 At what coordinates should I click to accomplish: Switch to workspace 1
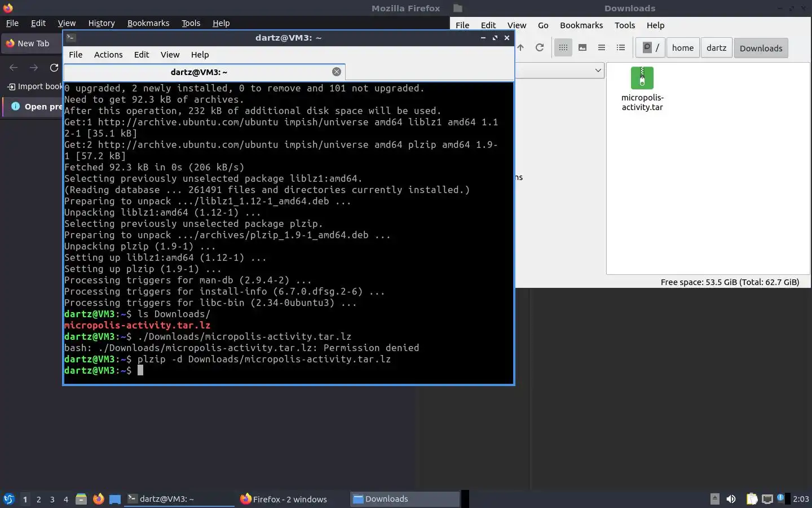click(25, 500)
